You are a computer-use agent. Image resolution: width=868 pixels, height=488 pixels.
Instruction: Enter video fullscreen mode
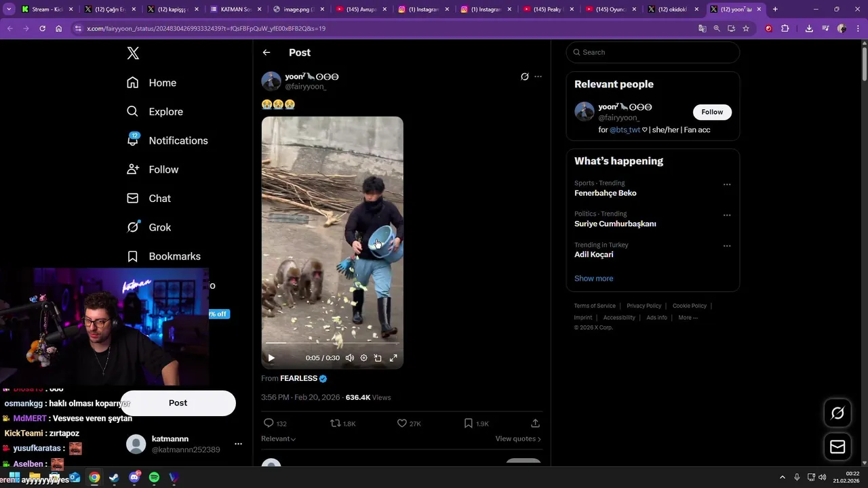point(393,358)
